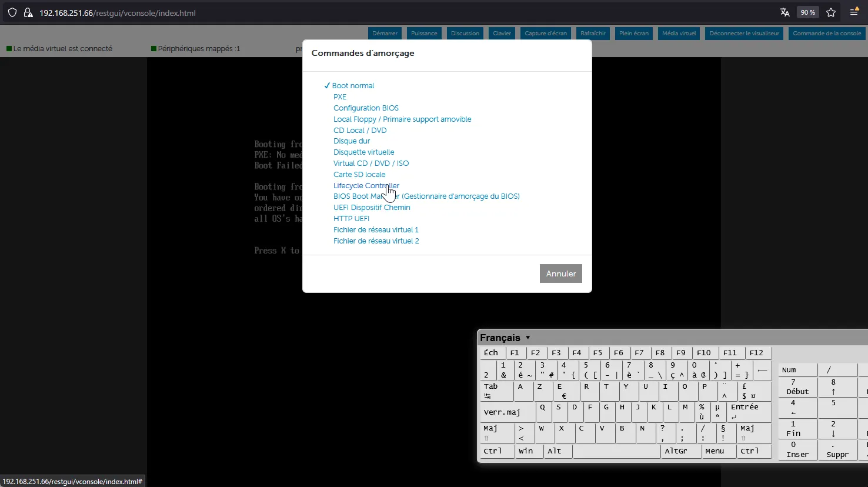Screen dimensions: 868x487
Task: Open the Discussion toolbar button
Action: tap(465, 34)
